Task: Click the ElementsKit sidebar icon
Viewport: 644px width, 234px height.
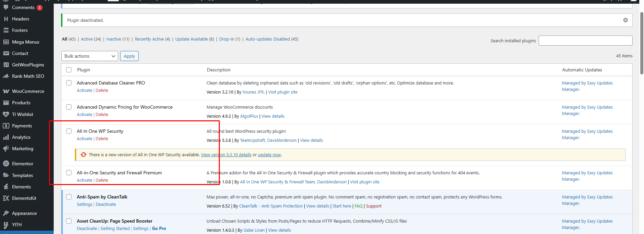Action: pos(6,198)
